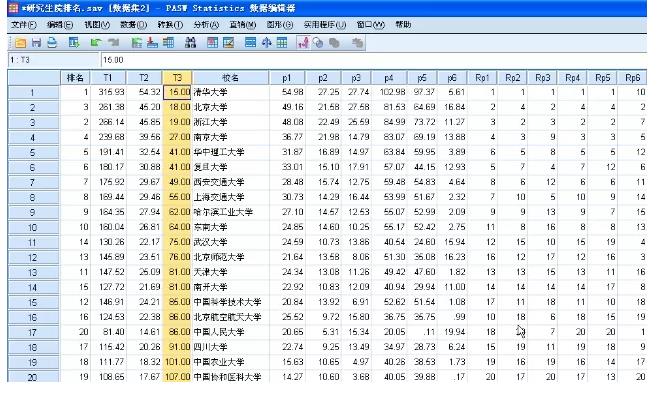Click the 北京大学 cell
The width and height of the screenshot is (664, 396).
click(230, 107)
